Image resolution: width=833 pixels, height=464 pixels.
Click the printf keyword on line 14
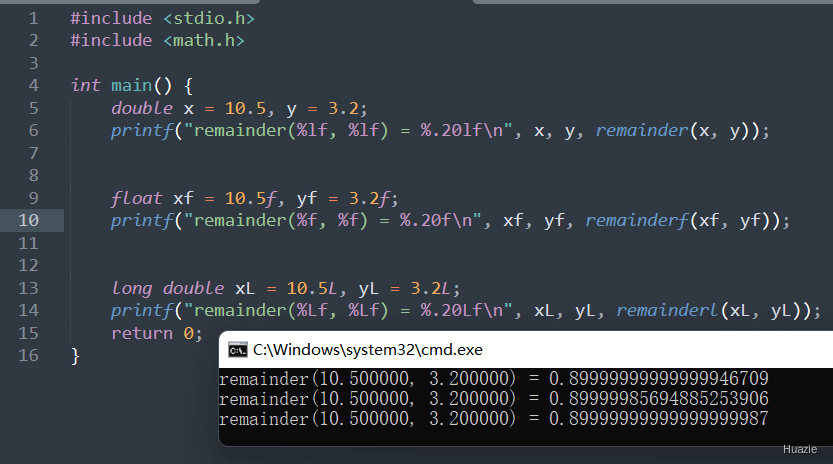point(142,310)
